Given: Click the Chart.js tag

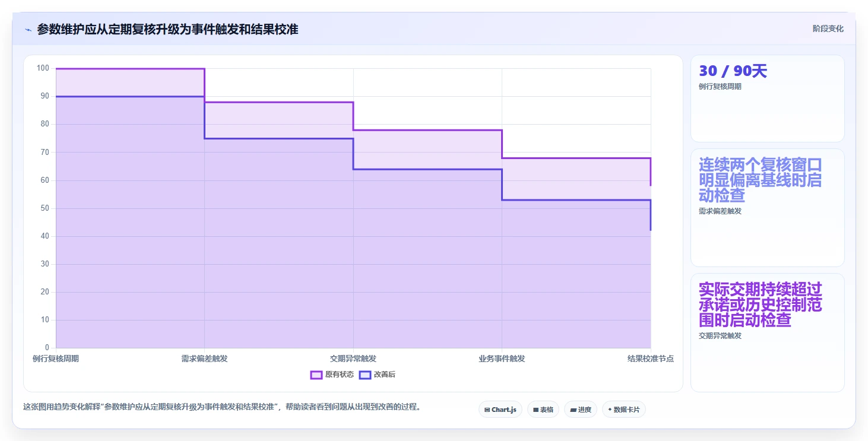Looking at the screenshot, I should pyautogui.click(x=500, y=410).
